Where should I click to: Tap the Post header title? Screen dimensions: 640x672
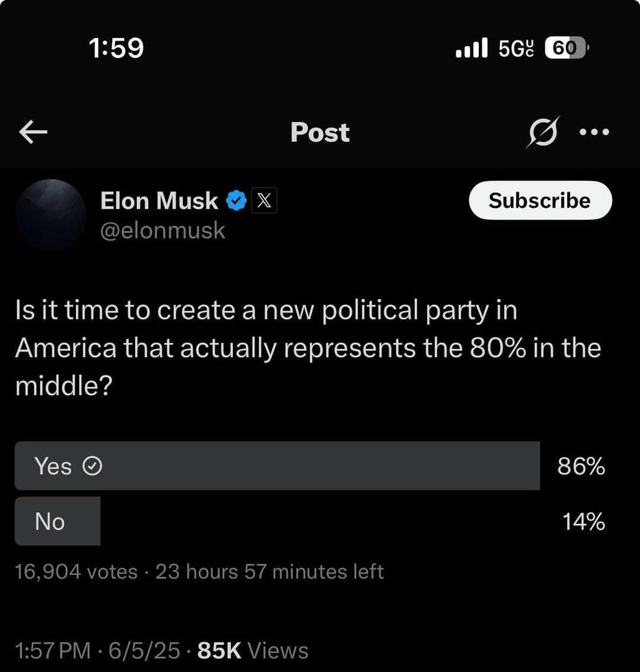click(320, 133)
